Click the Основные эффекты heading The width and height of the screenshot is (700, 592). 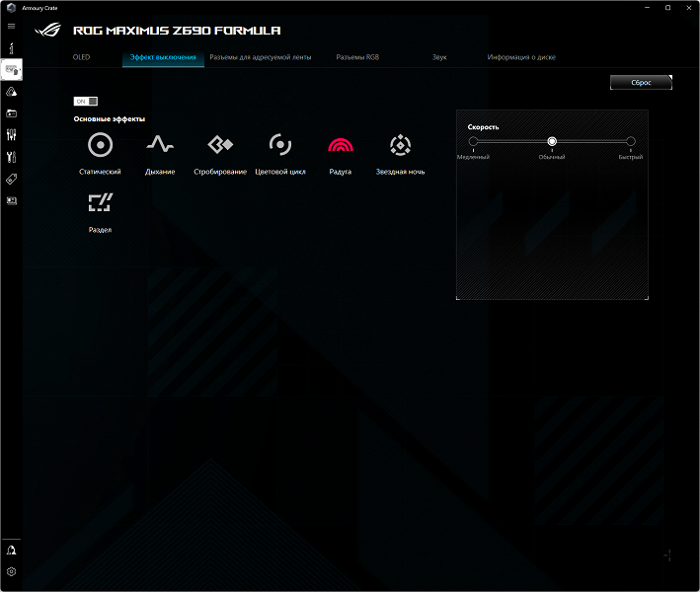pos(110,119)
